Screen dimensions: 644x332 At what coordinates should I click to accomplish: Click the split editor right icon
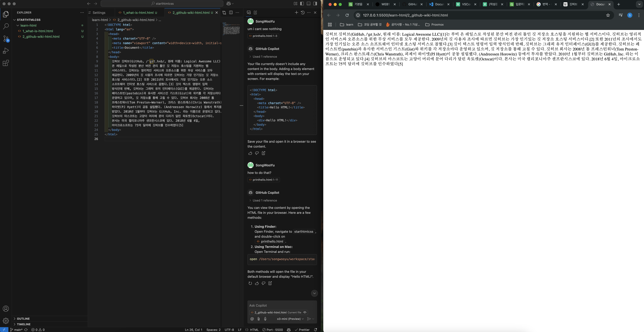tap(231, 13)
